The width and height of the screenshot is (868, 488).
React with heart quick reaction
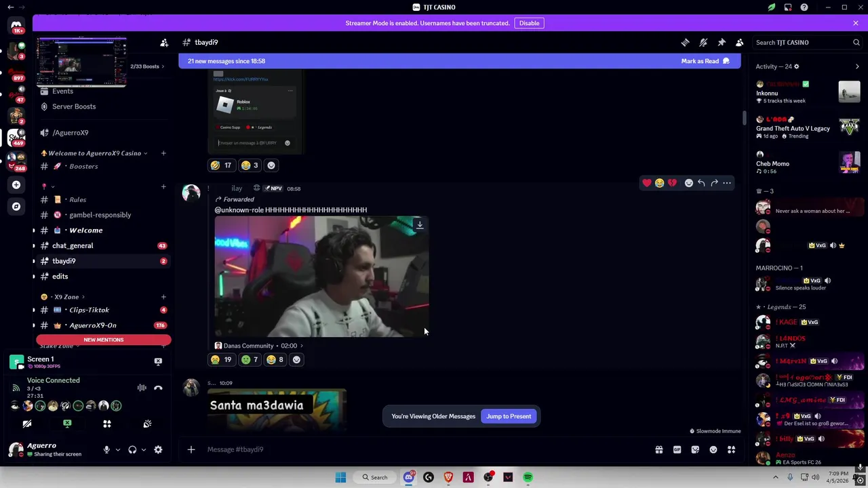point(647,183)
